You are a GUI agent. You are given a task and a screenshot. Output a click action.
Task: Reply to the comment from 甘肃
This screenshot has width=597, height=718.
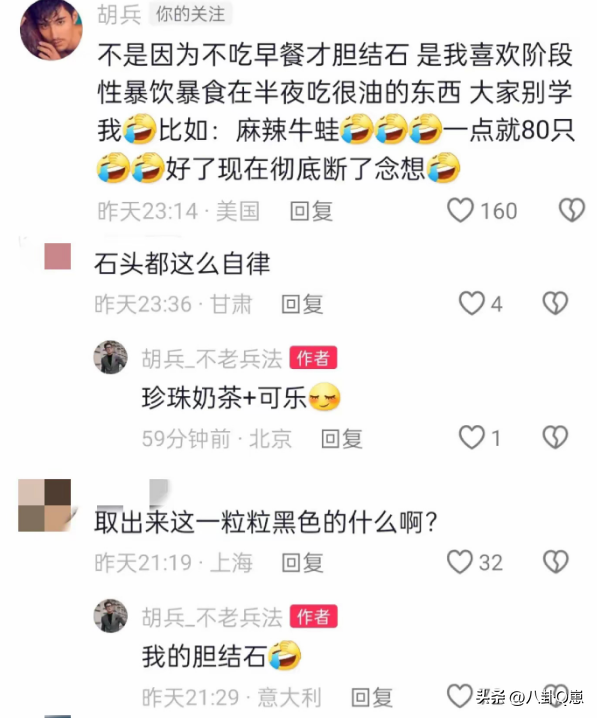[302, 304]
